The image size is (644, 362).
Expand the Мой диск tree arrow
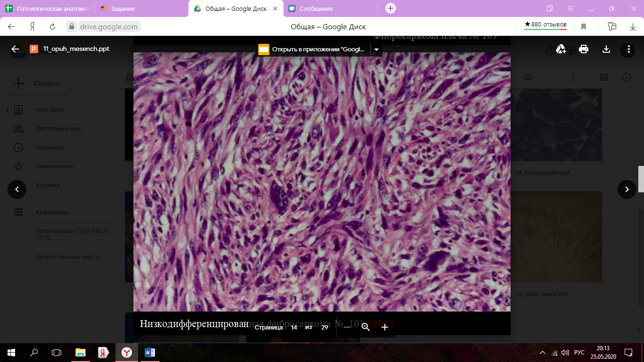pos(7,110)
